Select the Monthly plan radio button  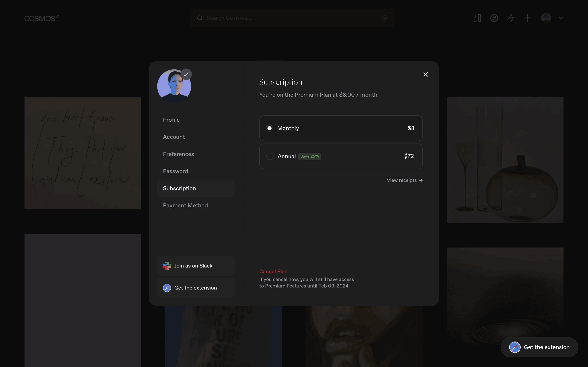tap(269, 128)
